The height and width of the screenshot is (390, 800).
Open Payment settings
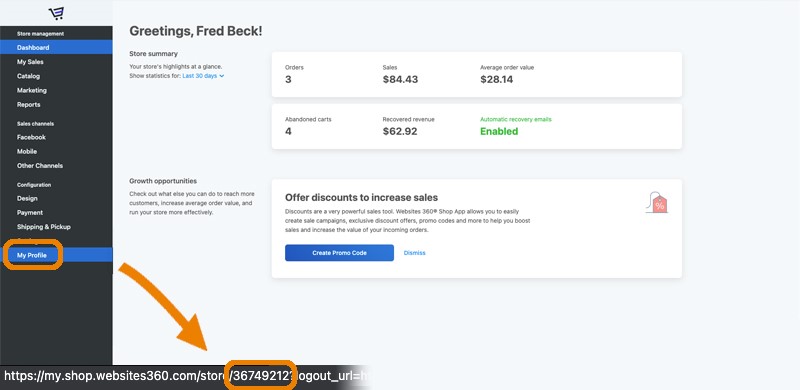(56, 213)
